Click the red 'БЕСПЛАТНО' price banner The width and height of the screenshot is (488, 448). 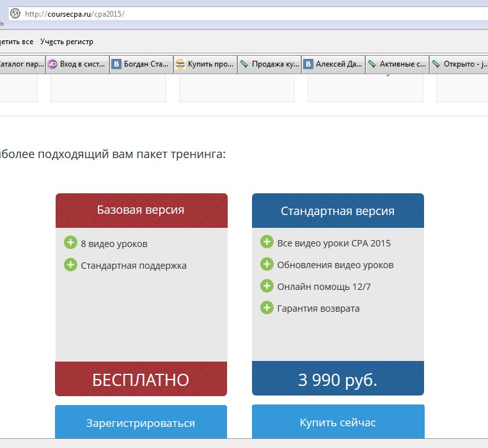tap(141, 379)
